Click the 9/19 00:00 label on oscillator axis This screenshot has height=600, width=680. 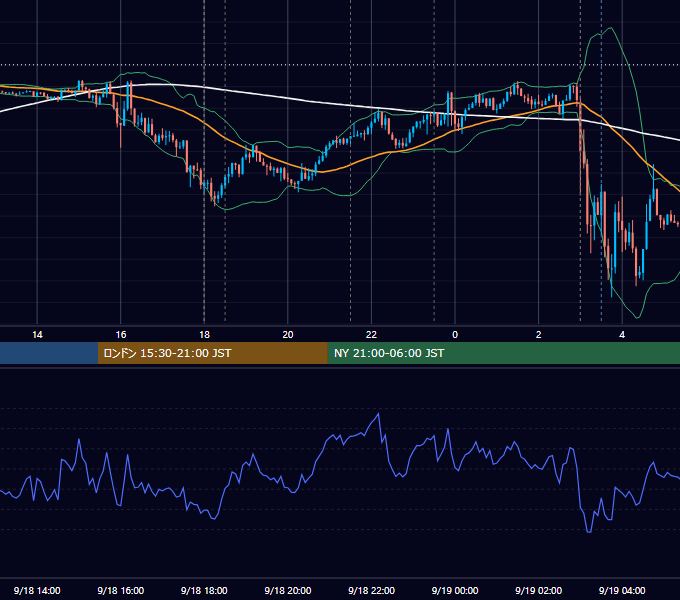(x=455, y=590)
